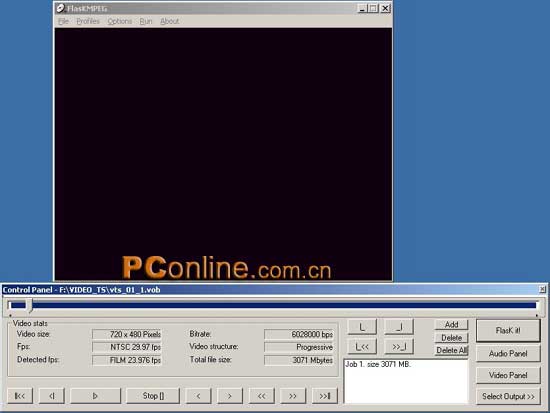Minimize the FlasKMPEG window
The width and height of the screenshot is (550, 413).
click(362, 8)
